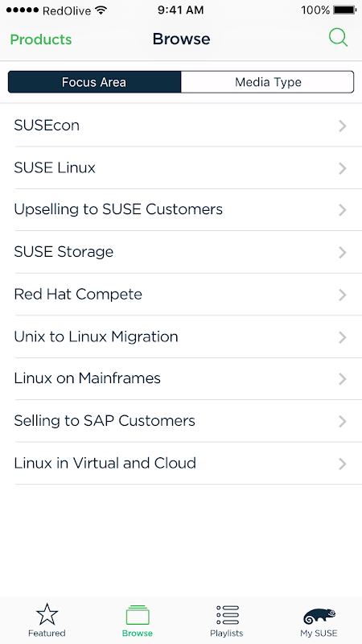Tap the green search magnifier icon
Screen dimensions: 362x644
click(x=338, y=38)
